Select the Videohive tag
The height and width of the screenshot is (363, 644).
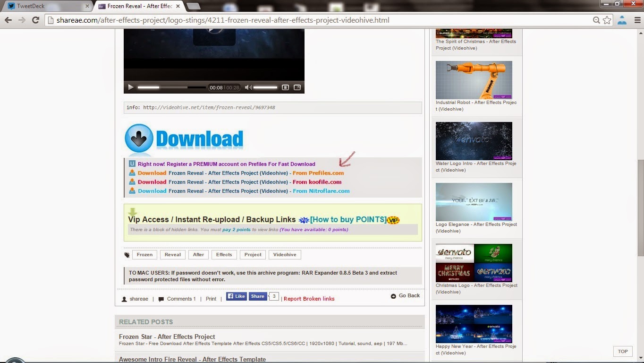(285, 255)
